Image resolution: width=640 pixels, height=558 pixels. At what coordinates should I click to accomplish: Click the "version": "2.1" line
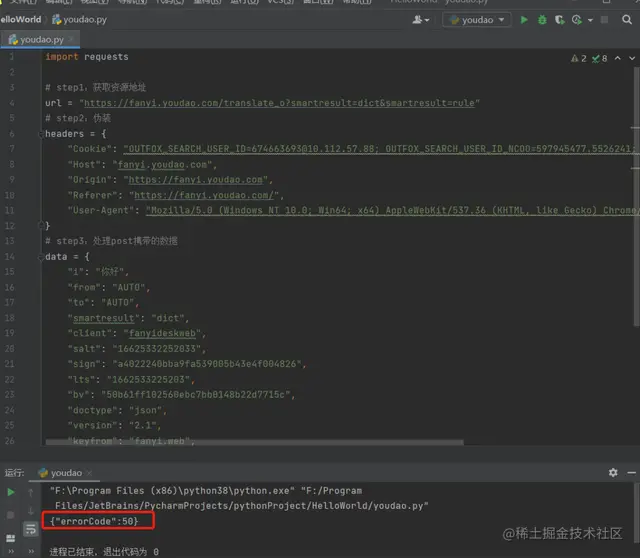tap(114, 425)
